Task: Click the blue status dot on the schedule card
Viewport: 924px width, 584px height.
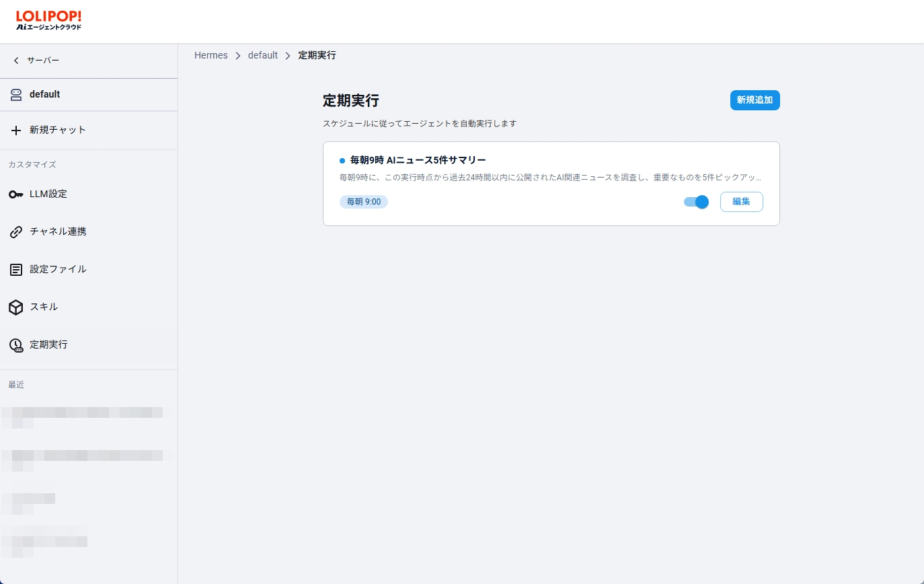Action: coord(342,161)
